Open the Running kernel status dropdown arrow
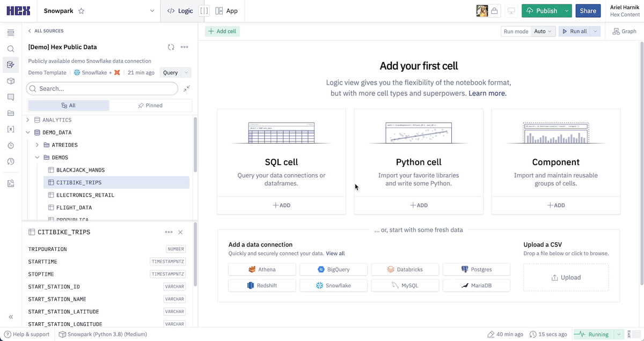Viewport: 644px width, 341px height. point(619,334)
